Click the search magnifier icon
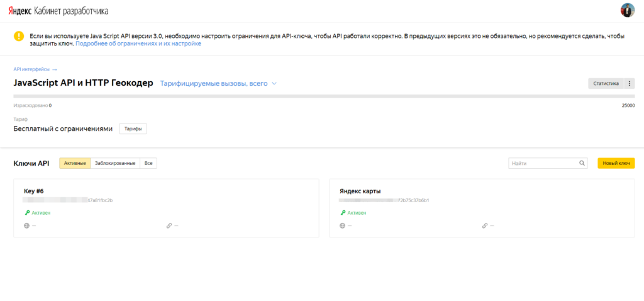This screenshot has width=644, height=301. (582, 163)
